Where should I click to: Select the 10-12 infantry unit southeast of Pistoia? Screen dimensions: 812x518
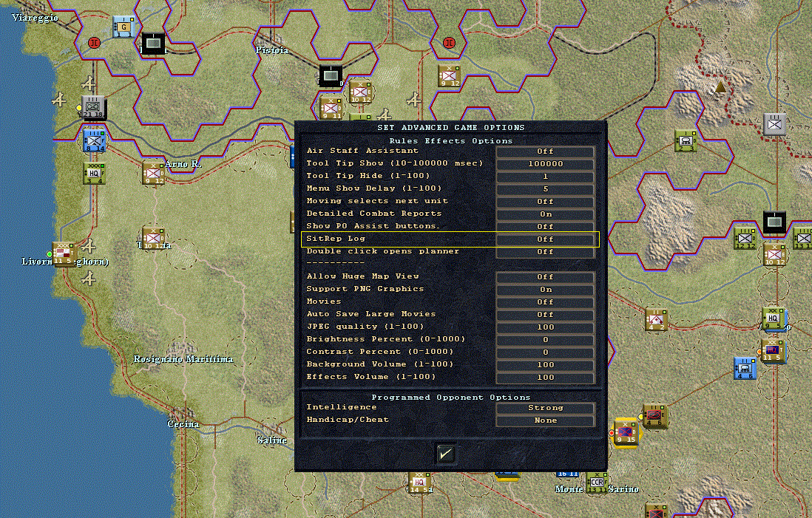pos(360,92)
